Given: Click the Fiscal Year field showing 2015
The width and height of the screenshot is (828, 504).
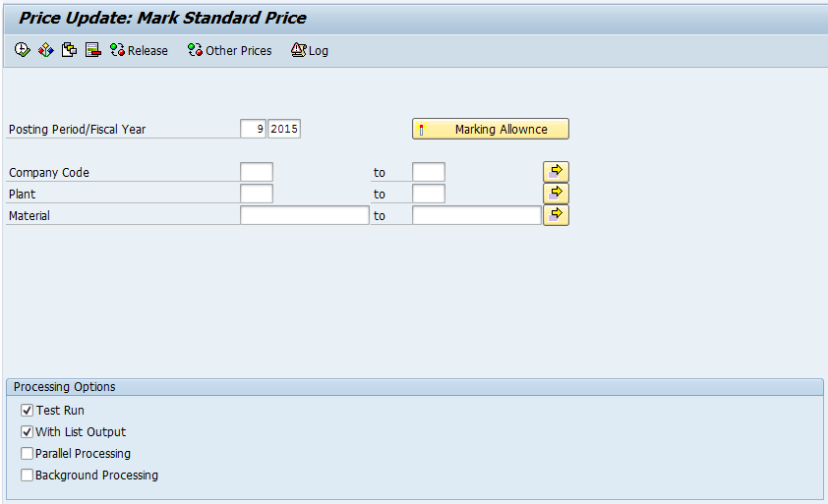Looking at the screenshot, I should pyautogui.click(x=284, y=129).
